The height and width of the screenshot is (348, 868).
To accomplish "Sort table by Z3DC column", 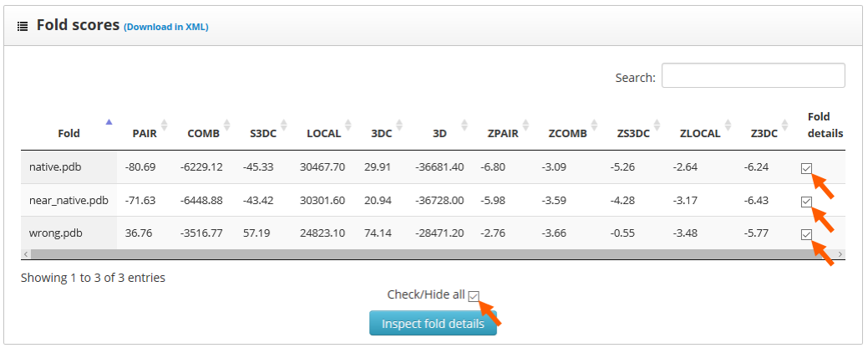I will pos(764,133).
